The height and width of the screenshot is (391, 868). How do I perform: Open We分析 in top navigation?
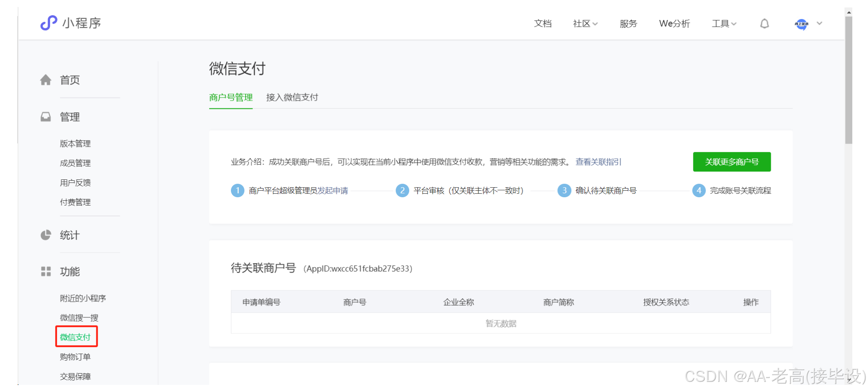pos(675,24)
